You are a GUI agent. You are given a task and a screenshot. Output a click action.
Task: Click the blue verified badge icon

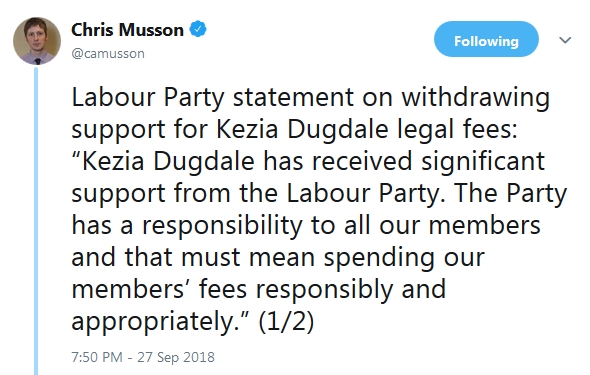198,29
